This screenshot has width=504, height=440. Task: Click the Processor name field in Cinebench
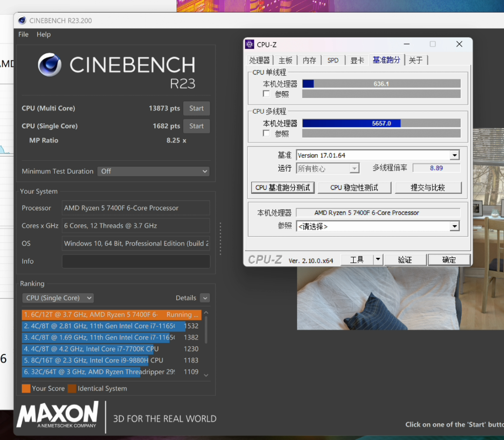click(136, 208)
